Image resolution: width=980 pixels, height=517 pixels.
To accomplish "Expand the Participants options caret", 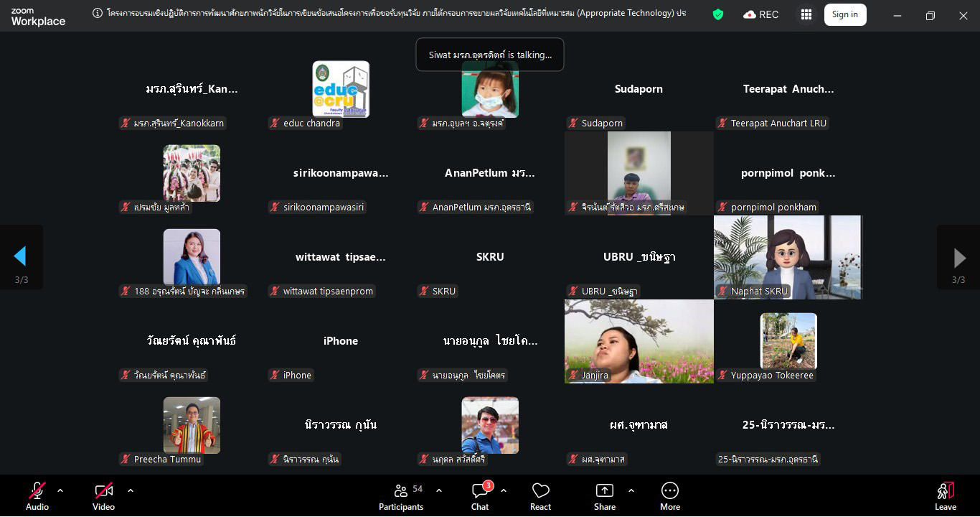I will 439,490.
